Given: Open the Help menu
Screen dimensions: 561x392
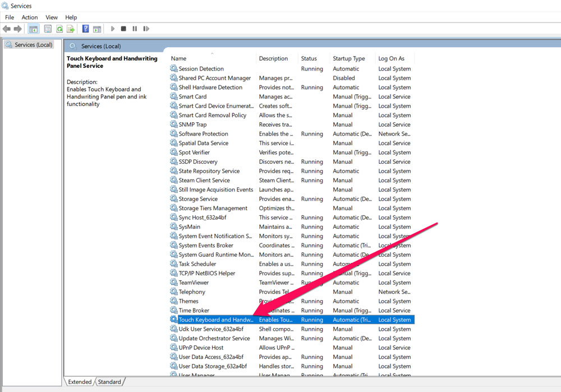Looking at the screenshot, I should pos(71,17).
